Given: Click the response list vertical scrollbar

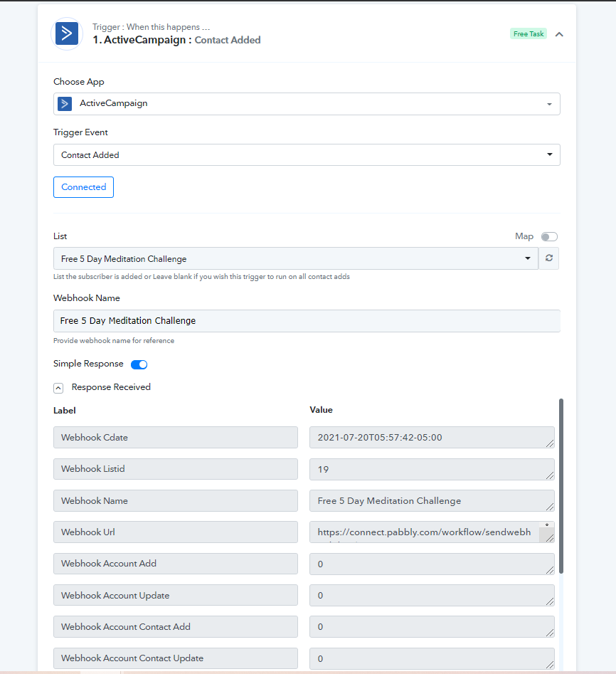Looking at the screenshot, I should [x=561, y=485].
